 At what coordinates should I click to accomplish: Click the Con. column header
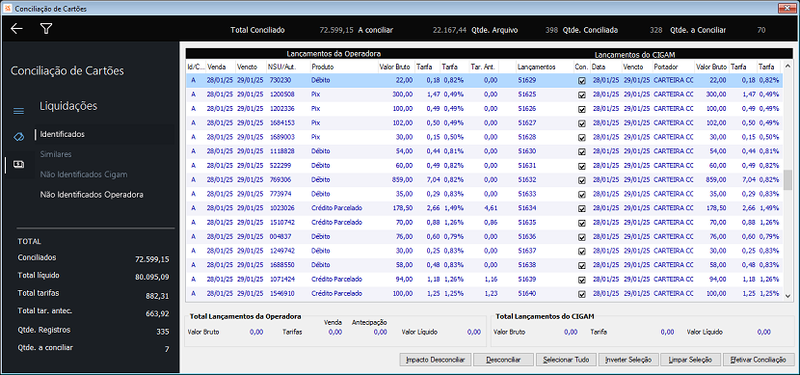(582, 67)
